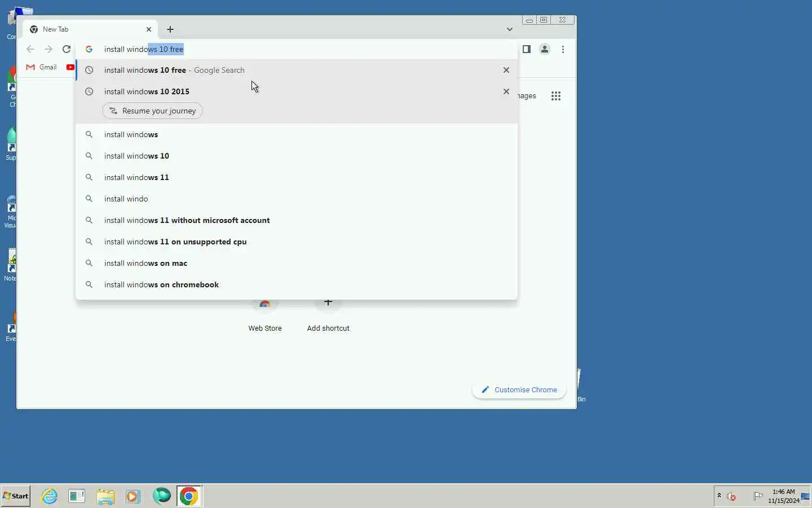Open the Gmail bookmark
The image size is (812, 508).
42,67
